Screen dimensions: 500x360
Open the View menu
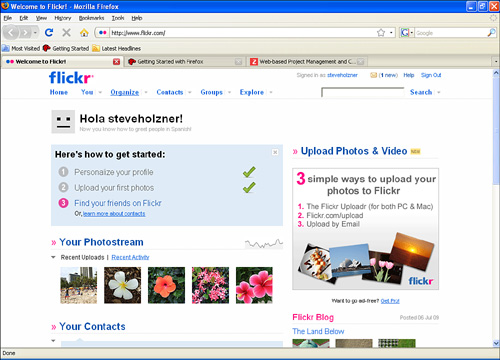click(41, 18)
